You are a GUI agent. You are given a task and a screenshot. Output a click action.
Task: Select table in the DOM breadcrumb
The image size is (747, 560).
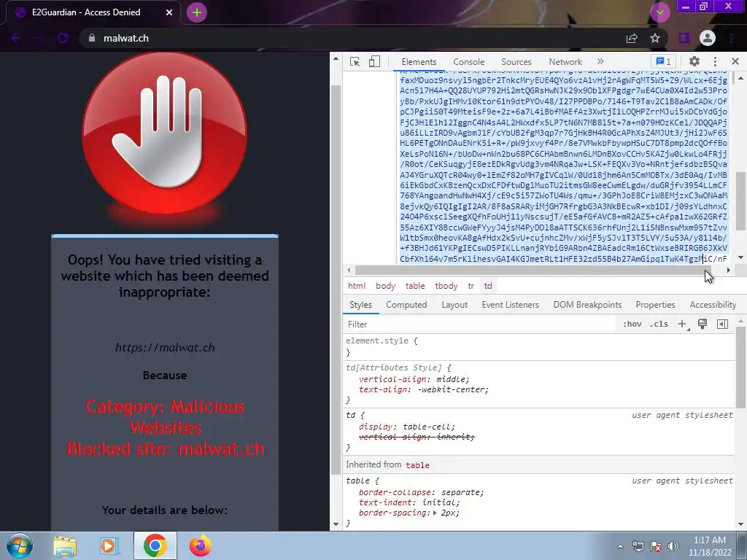point(415,286)
